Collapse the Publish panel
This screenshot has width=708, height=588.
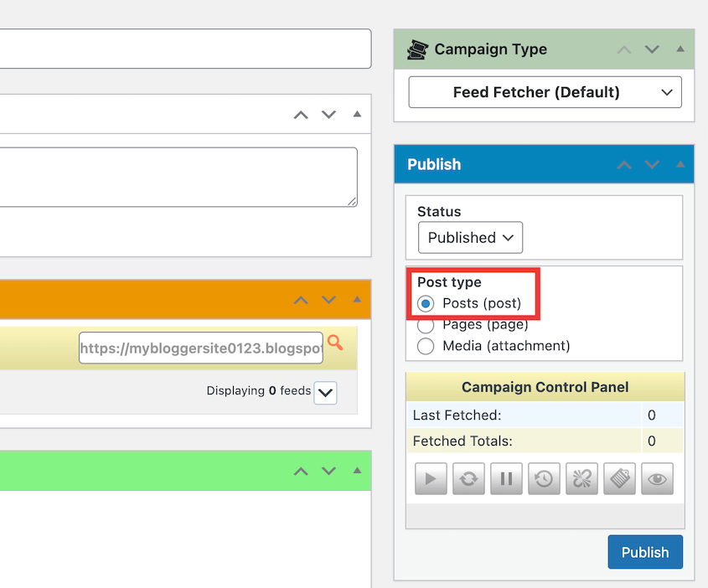click(x=680, y=164)
